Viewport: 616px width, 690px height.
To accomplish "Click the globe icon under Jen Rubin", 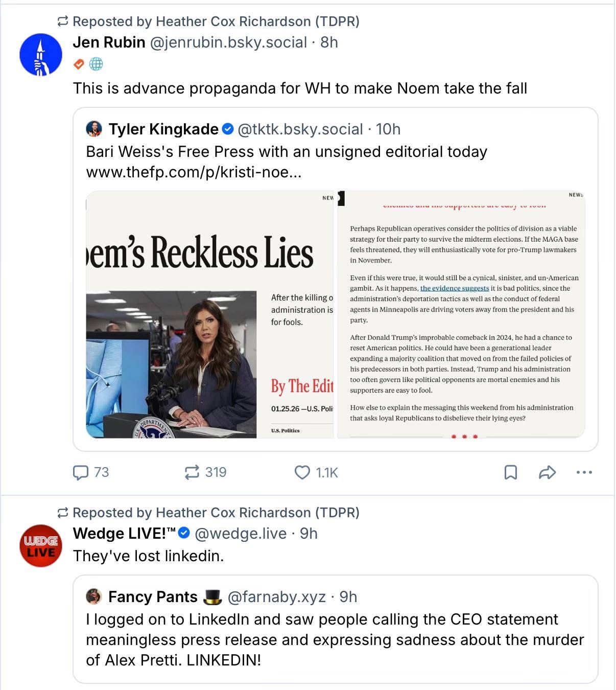I will tap(96, 64).
